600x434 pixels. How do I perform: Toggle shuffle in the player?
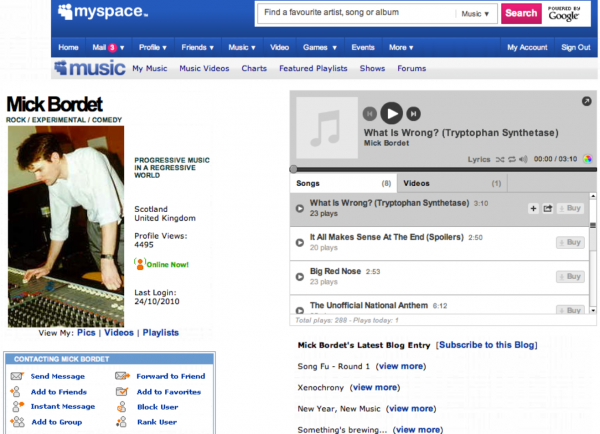[500, 159]
